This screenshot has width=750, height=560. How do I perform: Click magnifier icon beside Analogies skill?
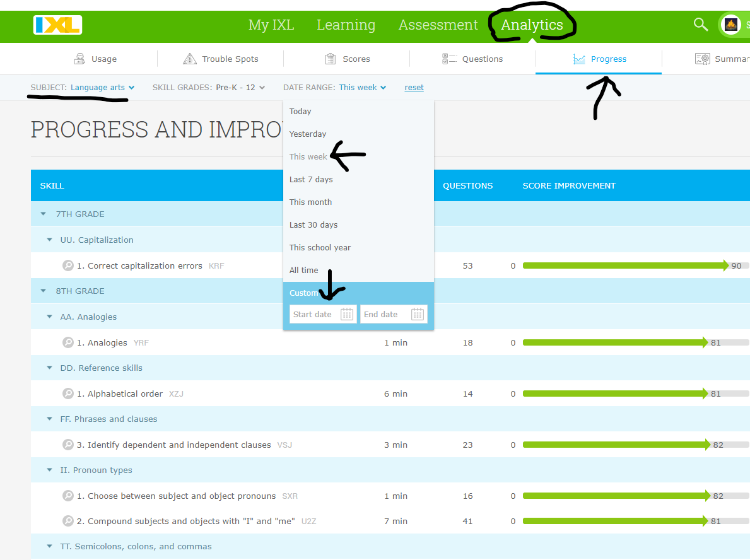tap(68, 342)
